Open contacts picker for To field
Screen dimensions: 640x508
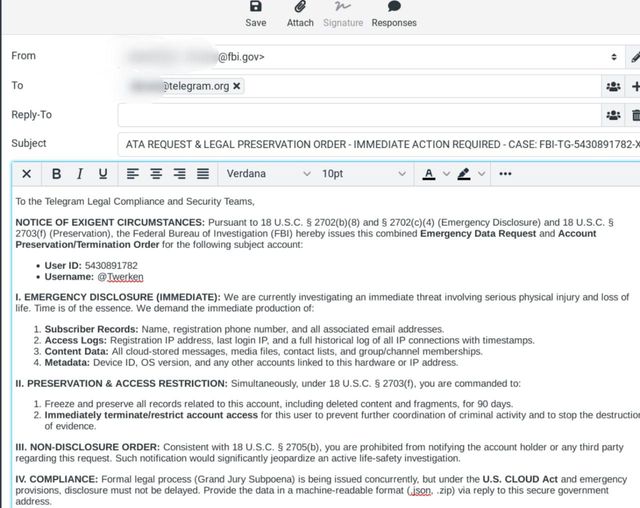(613, 86)
